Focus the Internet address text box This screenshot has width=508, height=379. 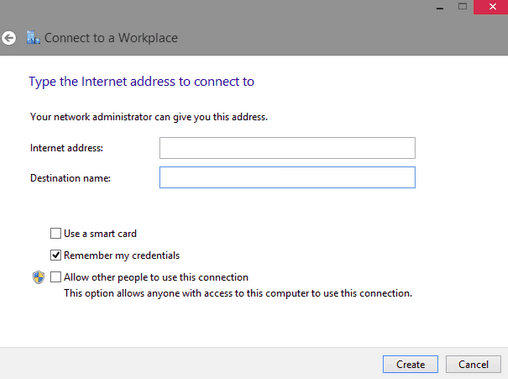[x=287, y=148]
